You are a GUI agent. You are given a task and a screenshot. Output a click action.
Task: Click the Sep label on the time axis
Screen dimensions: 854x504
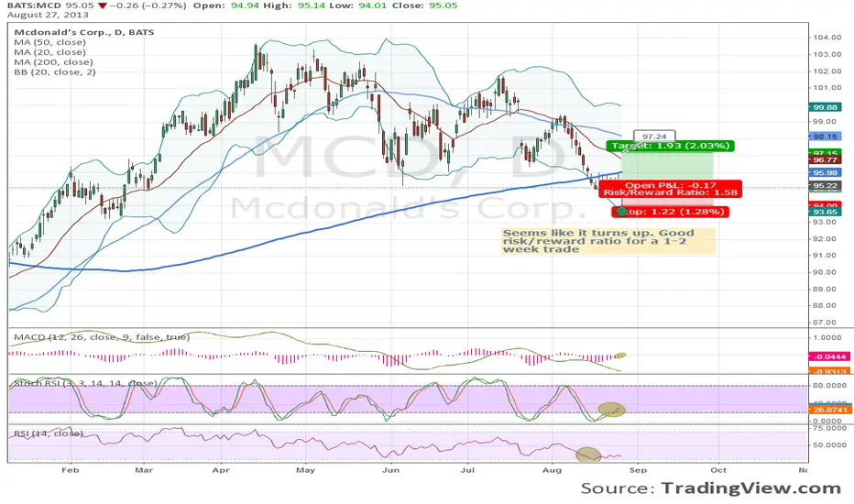pyautogui.click(x=638, y=470)
